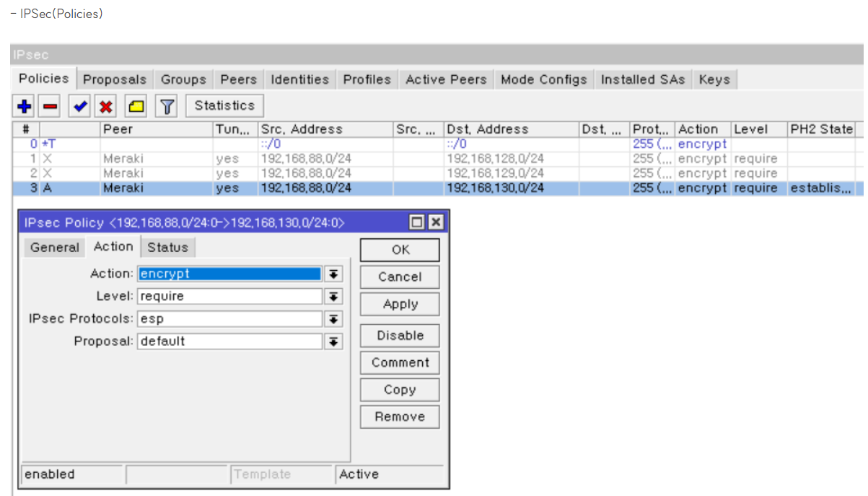Open the Level dropdown arrow
The image size is (868, 496).
point(333,297)
